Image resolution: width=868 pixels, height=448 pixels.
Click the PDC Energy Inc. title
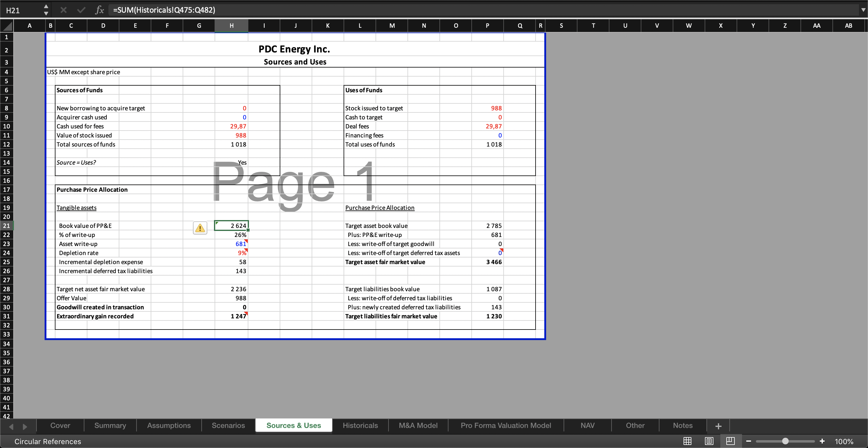click(x=294, y=49)
